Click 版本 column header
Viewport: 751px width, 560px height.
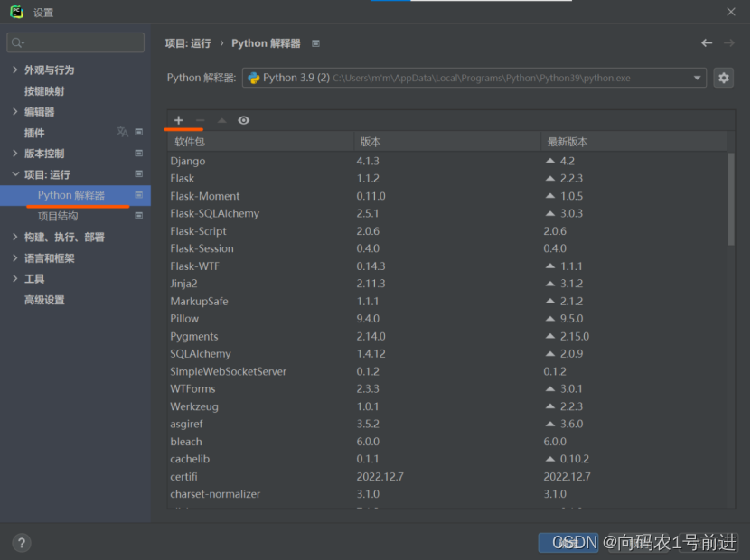coord(447,142)
